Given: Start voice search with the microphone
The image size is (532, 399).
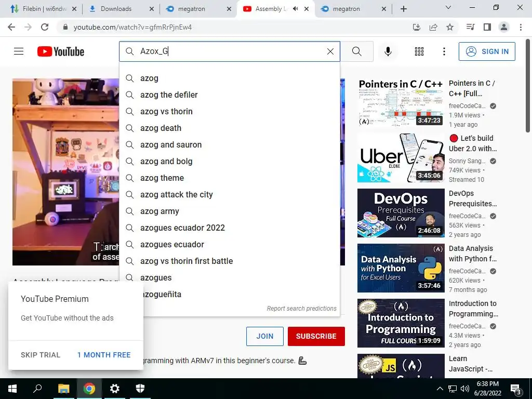Looking at the screenshot, I should [388, 51].
